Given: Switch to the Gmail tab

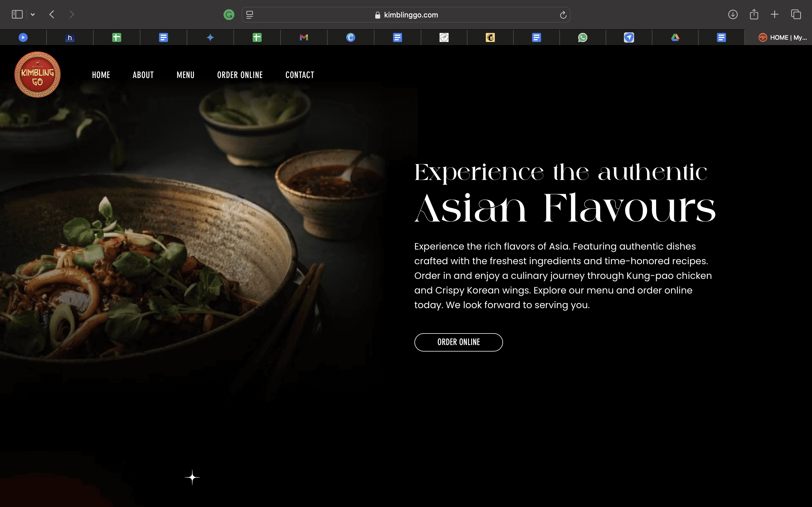Looking at the screenshot, I should 304,37.
